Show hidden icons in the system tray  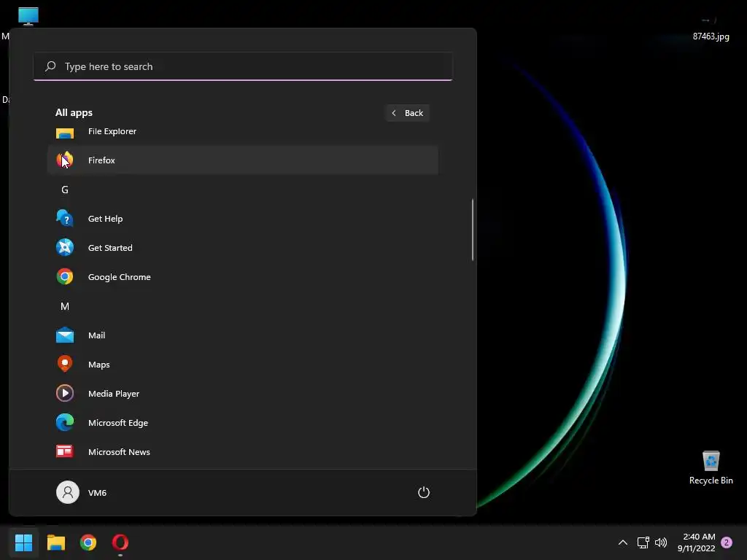click(x=623, y=542)
